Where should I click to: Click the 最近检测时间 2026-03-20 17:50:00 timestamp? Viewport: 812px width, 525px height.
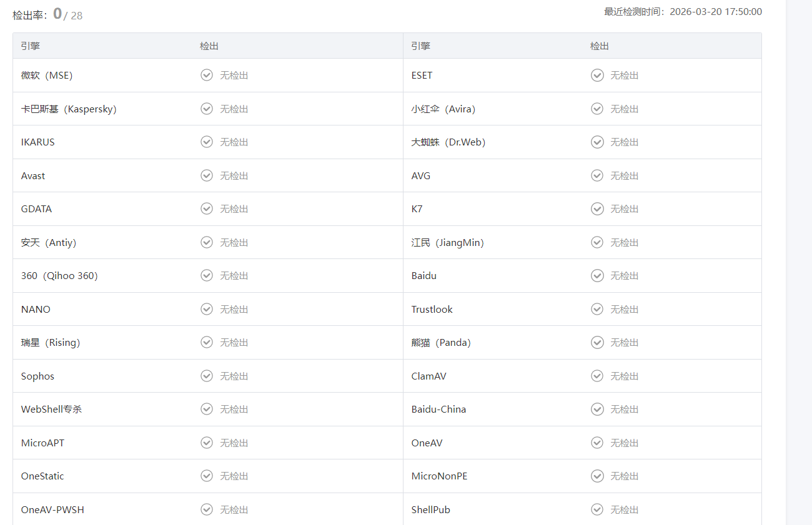(x=683, y=11)
